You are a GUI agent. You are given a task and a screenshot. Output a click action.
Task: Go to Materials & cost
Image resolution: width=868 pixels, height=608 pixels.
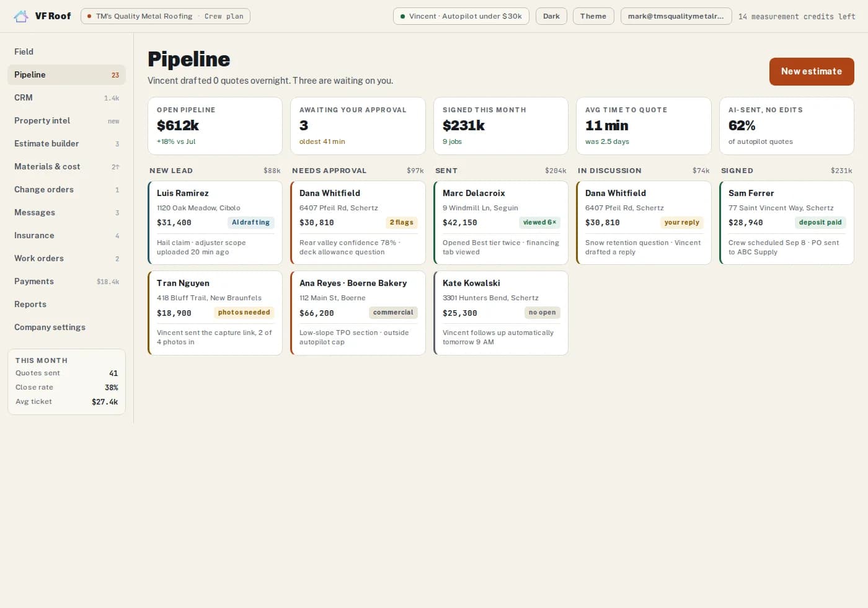click(x=66, y=166)
